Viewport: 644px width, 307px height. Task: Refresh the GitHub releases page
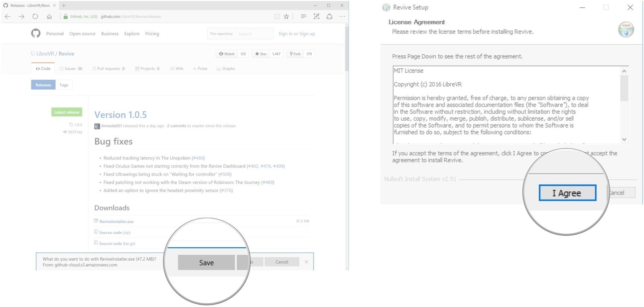tap(35, 16)
